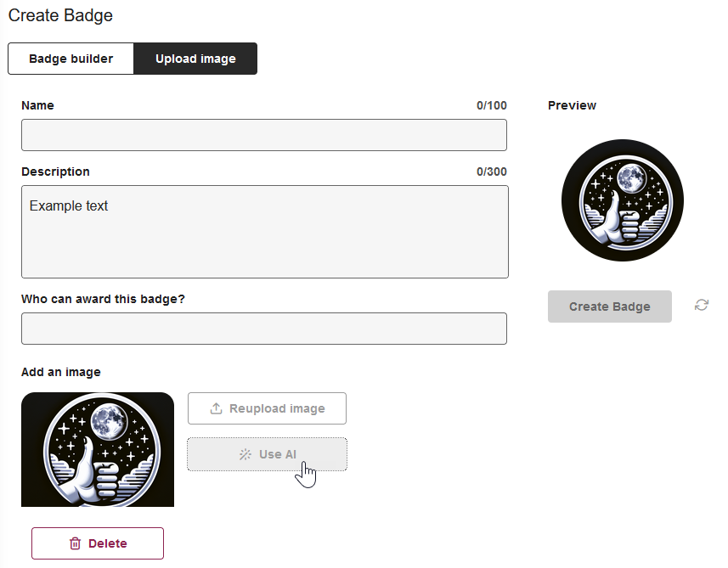Click the trash icon on the Delete button
The height and width of the screenshot is (568, 728).
pyautogui.click(x=75, y=543)
